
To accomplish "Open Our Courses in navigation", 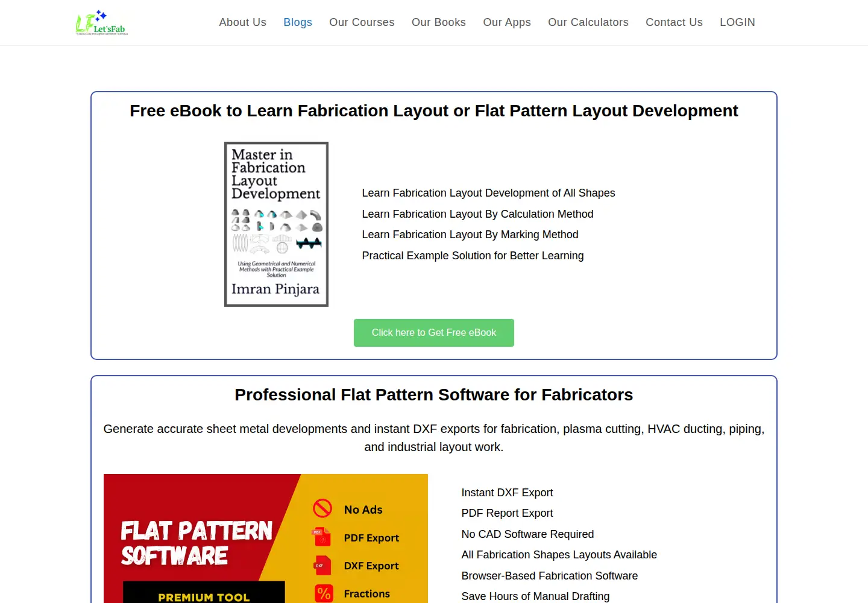I will tap(362, 22).
